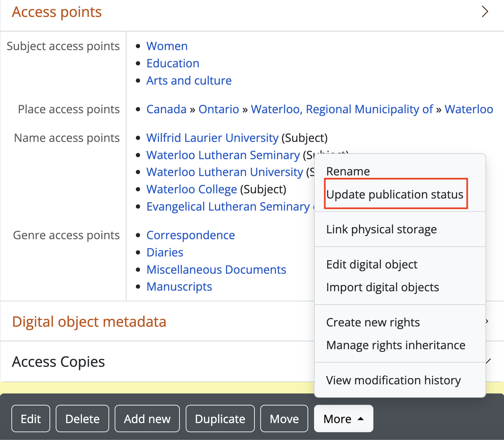
Task: Close the More dropdown menu
Action: (343, 419)
